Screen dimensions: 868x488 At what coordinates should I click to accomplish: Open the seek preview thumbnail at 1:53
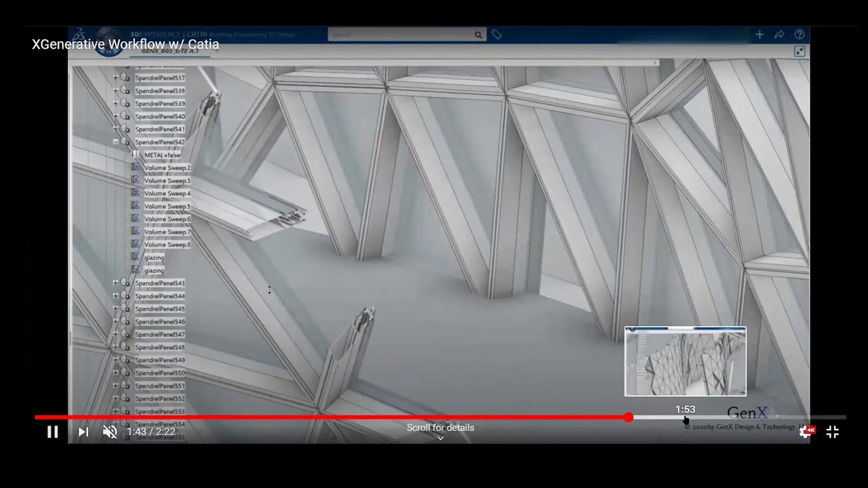[686, 361]
